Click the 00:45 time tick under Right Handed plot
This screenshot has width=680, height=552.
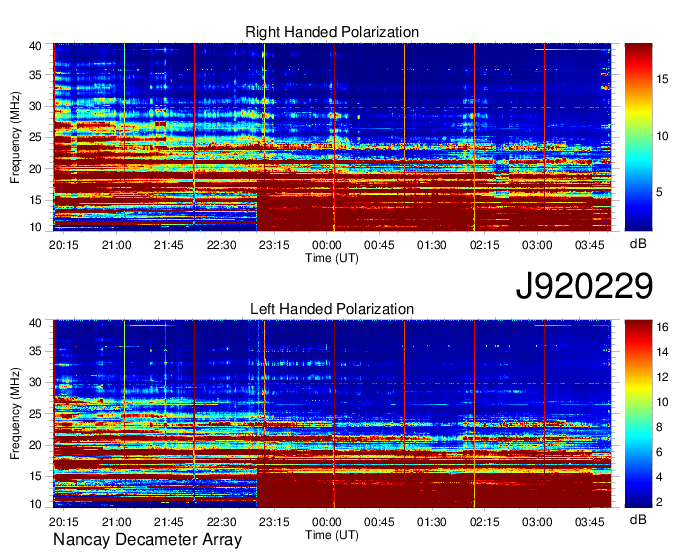pos(379,245)
